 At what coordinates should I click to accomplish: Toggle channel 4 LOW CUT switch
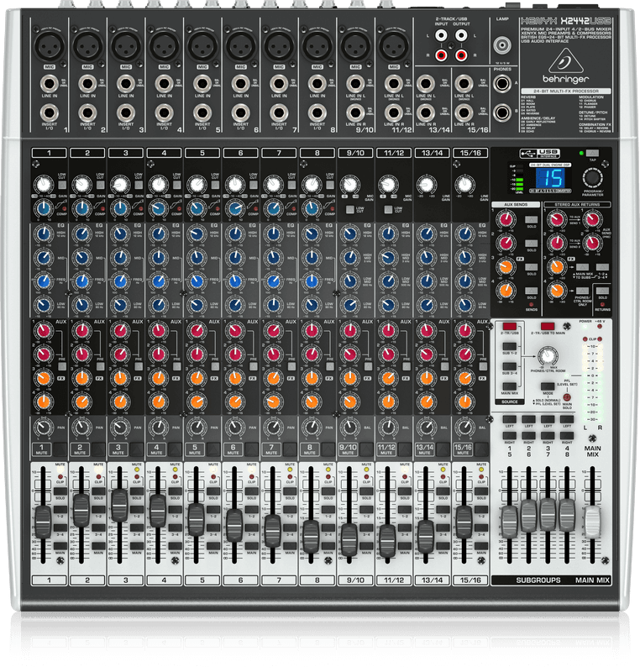177,185
